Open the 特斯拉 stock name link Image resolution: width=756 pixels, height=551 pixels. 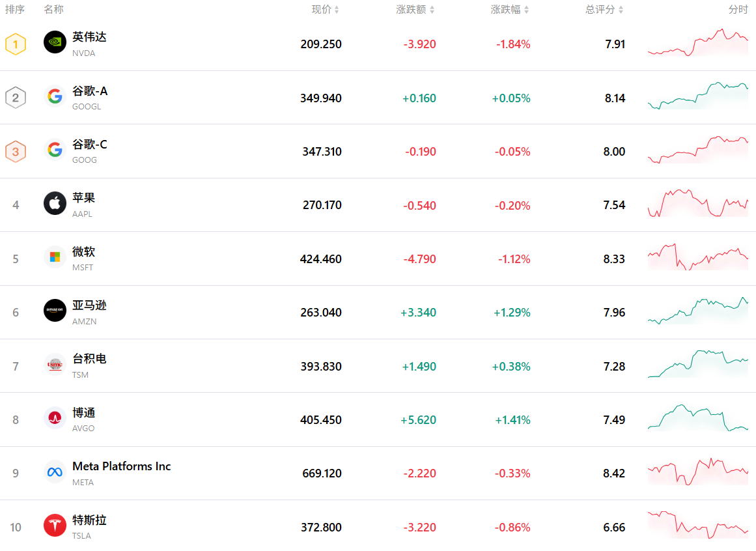pyautogui.click(x=89, y=520)
